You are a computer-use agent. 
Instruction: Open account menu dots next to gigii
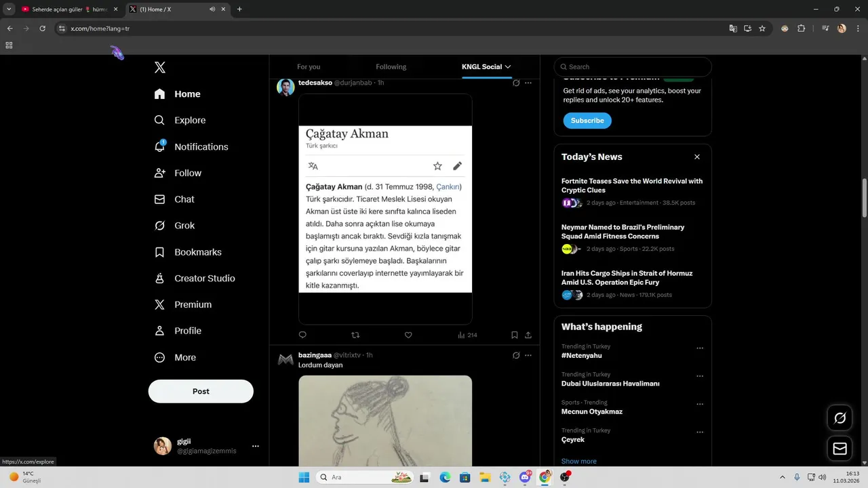256,446
